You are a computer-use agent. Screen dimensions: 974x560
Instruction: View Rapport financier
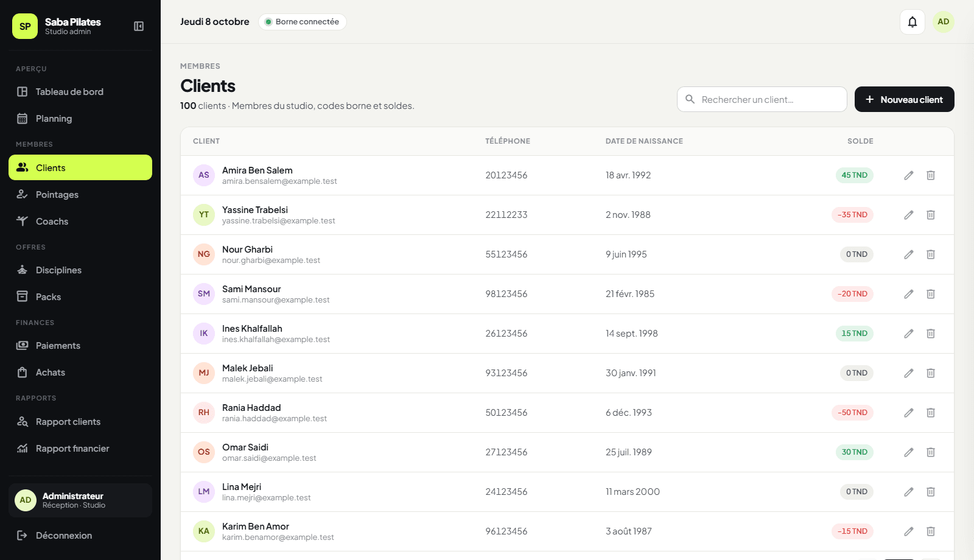coord(80,449)
